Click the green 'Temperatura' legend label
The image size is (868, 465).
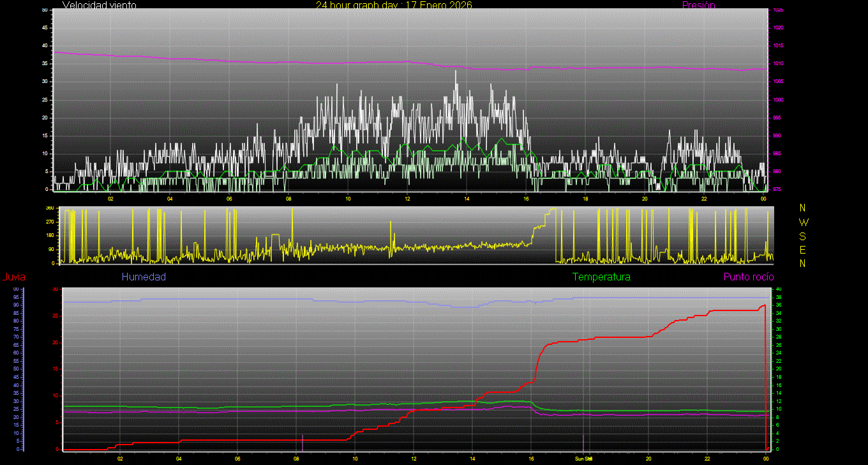pyautogui.click(x=601, y=277)
